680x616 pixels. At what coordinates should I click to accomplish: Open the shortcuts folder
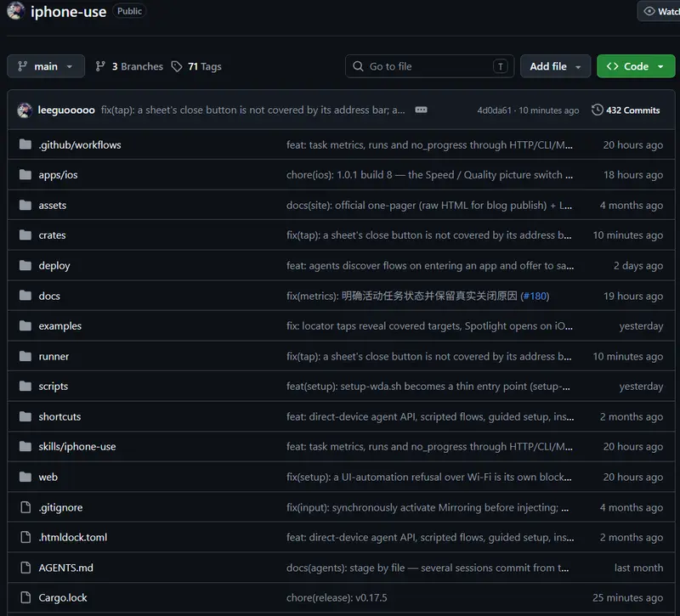(59, 416)
